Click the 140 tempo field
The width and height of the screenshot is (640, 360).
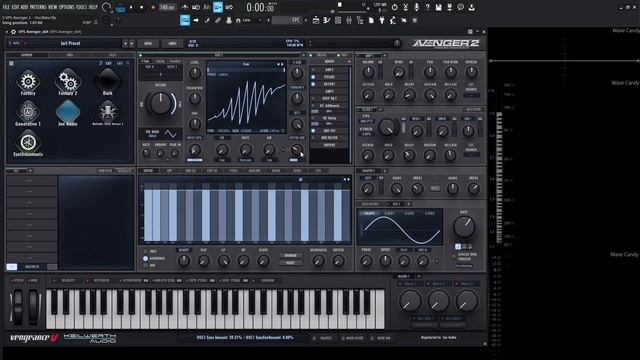(167, 7)
